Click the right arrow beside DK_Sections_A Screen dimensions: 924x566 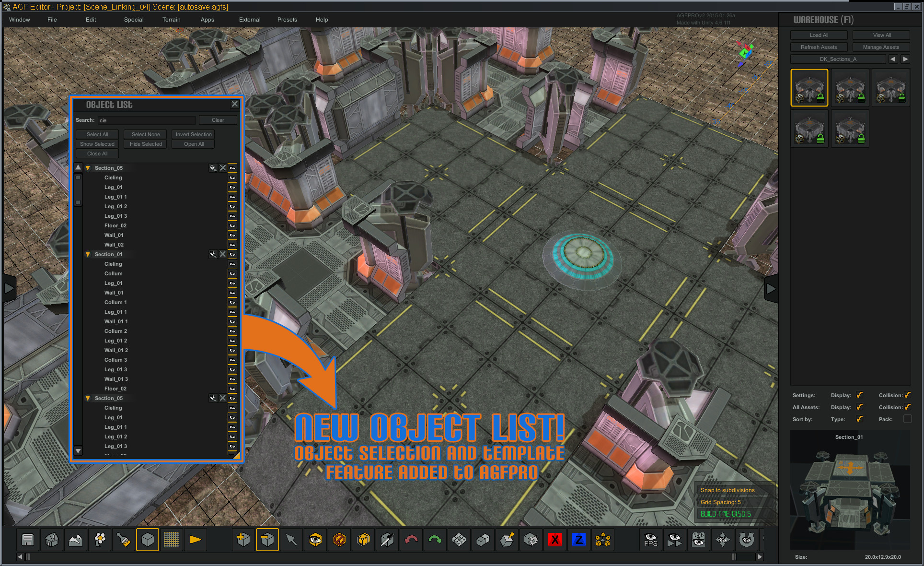[905, 59]
